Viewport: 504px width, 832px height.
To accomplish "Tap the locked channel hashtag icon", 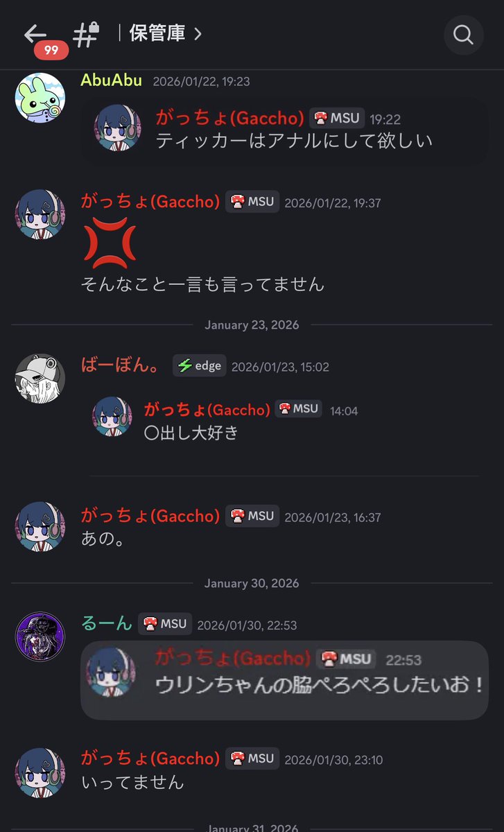I will [x=87, y=34].
